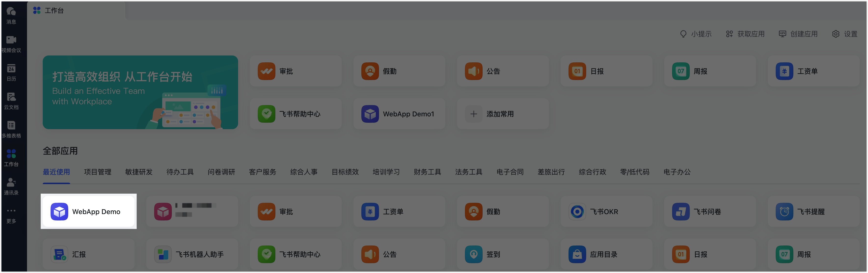Select 视频会议 (Video Meeting) in sidebar

tap(11, 43)
